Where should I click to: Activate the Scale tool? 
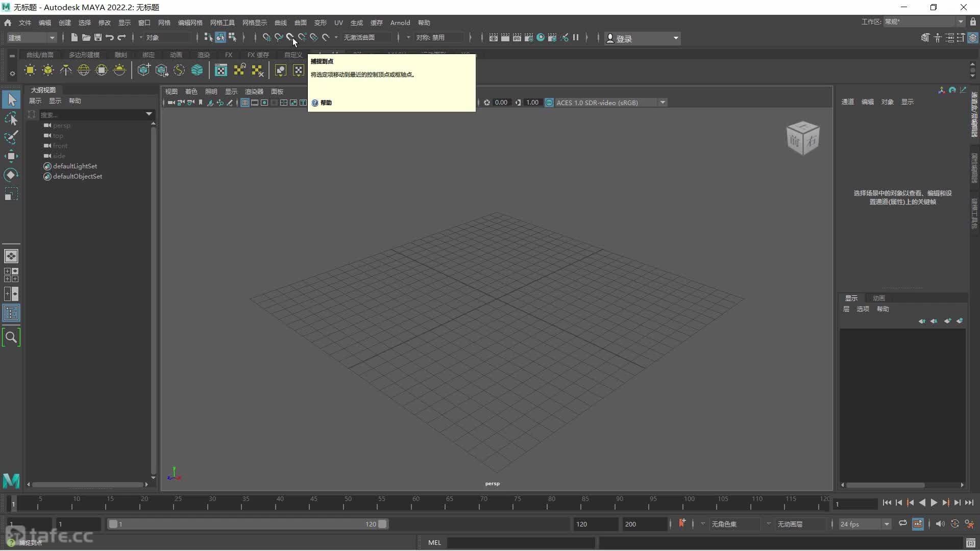(x=11, y=194)
